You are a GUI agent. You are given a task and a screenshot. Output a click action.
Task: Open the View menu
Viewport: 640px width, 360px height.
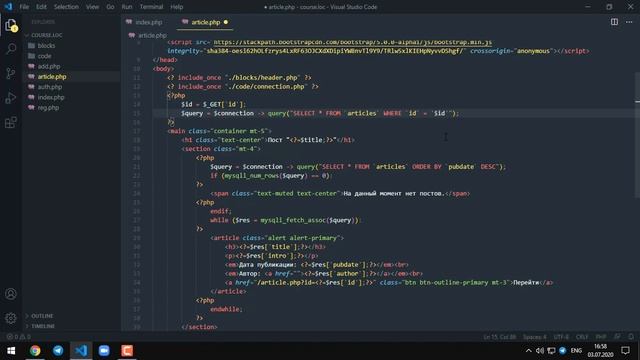[92, 7]
